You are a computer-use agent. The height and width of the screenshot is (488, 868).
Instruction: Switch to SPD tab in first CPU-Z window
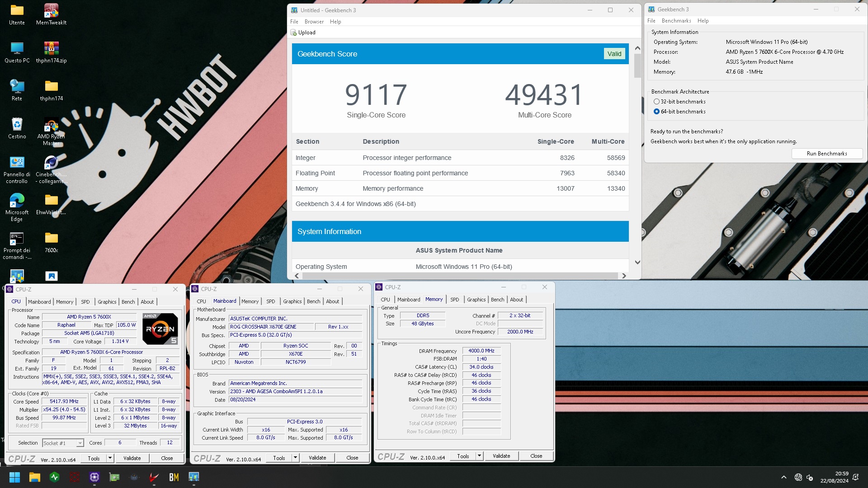point(85,302)
